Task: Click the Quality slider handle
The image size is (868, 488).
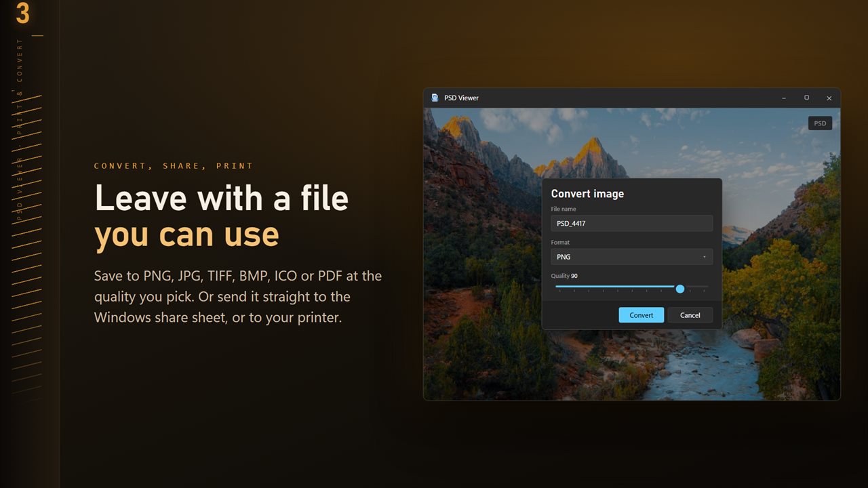Action: (680, 289)
